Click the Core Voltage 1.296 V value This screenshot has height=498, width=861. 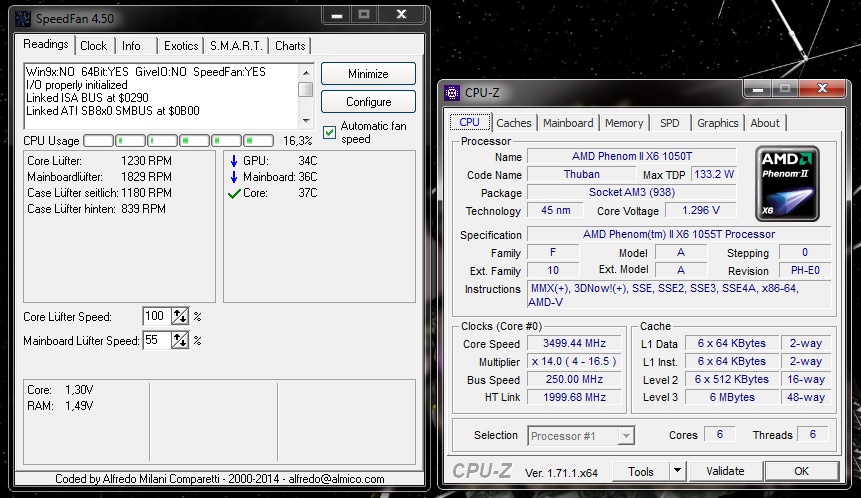701,210
